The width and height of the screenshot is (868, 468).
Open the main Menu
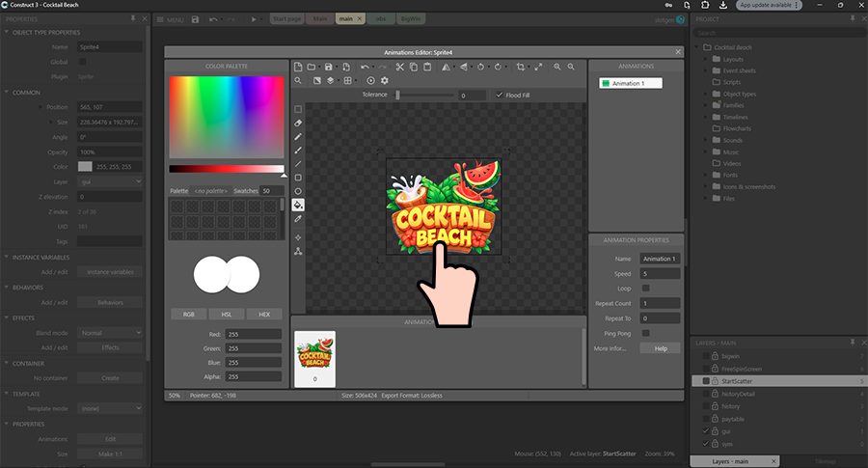coord(170,19)
